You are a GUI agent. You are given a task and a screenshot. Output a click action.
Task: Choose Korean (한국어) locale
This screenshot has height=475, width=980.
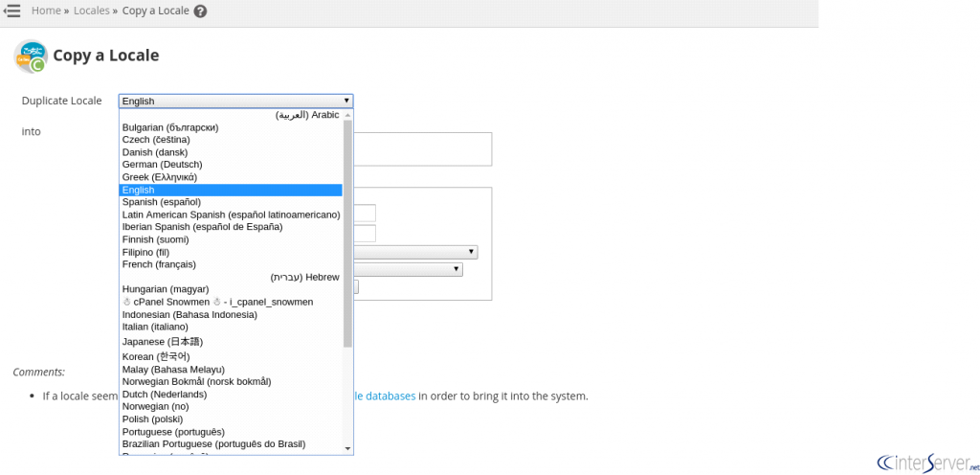coord(231,356)
